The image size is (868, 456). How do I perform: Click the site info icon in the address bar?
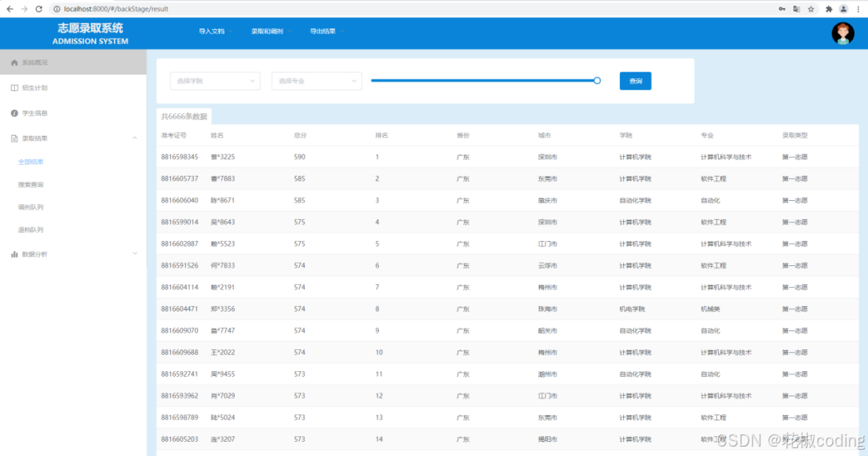pyautogui.click(x=57, y=9)
